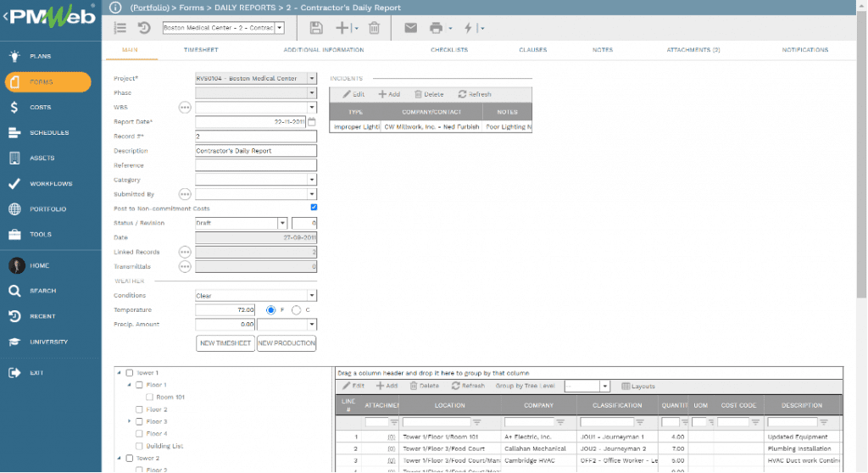The image size is (868, 473).
Task: Select the F temperature radio button
Action: tap(270, 310)
